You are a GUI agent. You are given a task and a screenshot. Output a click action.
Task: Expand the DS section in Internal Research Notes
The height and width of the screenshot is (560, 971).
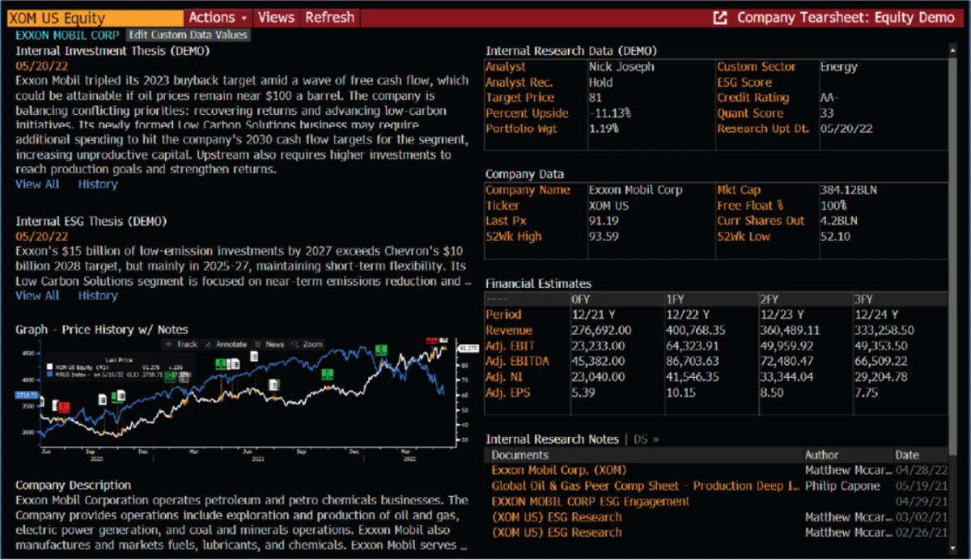click(x=644, y=439)
